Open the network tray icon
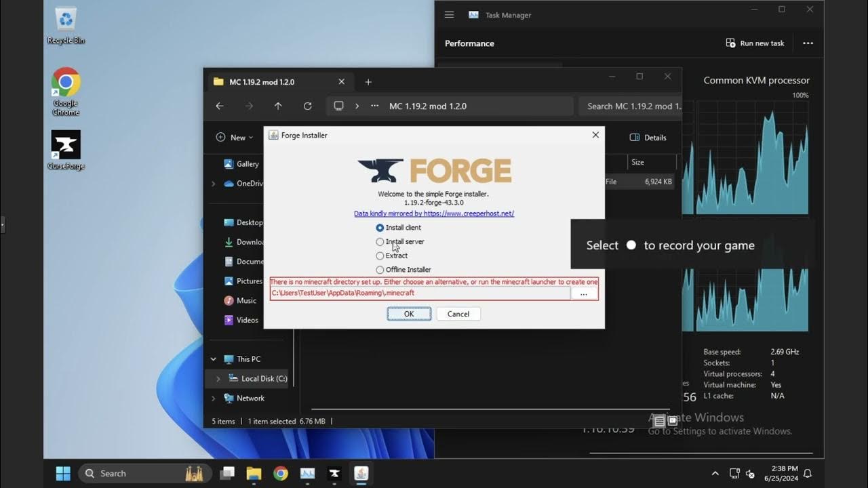 734,473
